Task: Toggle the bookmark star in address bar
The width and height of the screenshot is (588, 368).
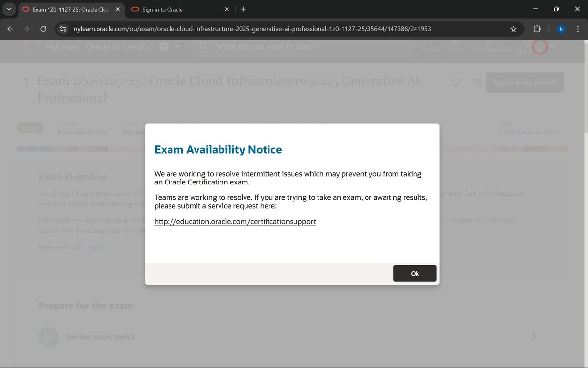Action: coord(513,29)
